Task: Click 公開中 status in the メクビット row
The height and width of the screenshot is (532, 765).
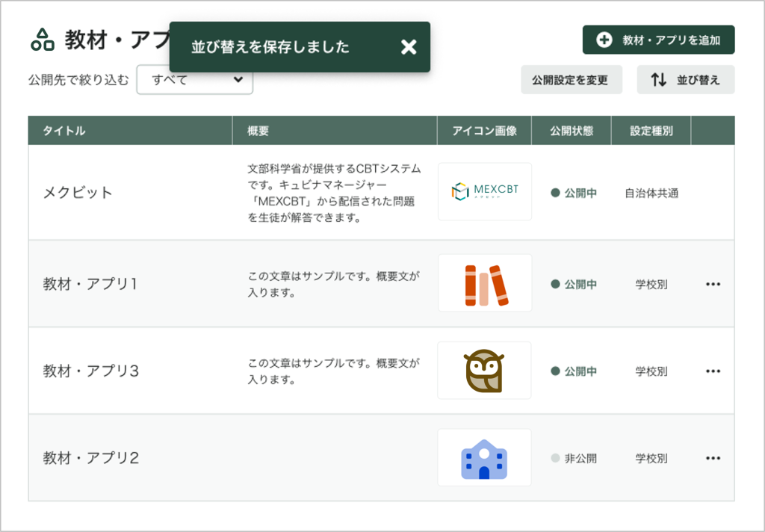Action: point(574,193)
